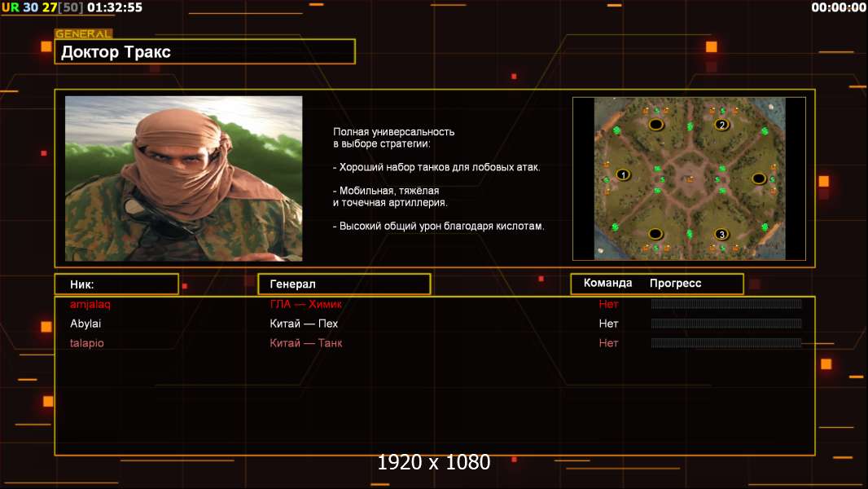Click the line about урон благодаря кислотам
Screen dimensions: 868x489
(x=438, y=226)
